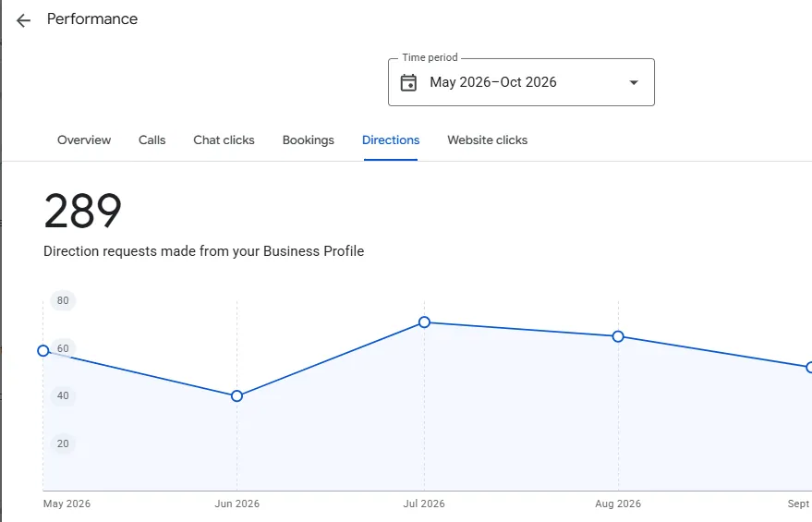Select the Jun 2026 data point
The height and width of the screenshot is (522, 812).
tap(236, 396)
